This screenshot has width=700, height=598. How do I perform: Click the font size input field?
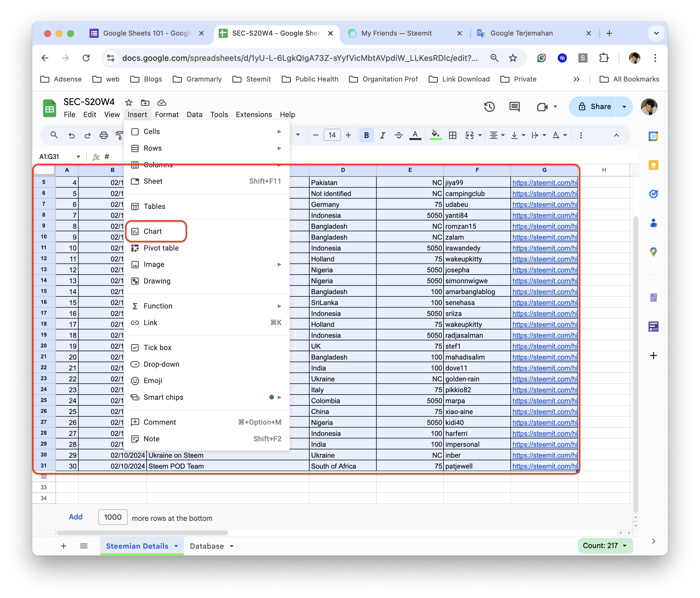click(332, 135)
